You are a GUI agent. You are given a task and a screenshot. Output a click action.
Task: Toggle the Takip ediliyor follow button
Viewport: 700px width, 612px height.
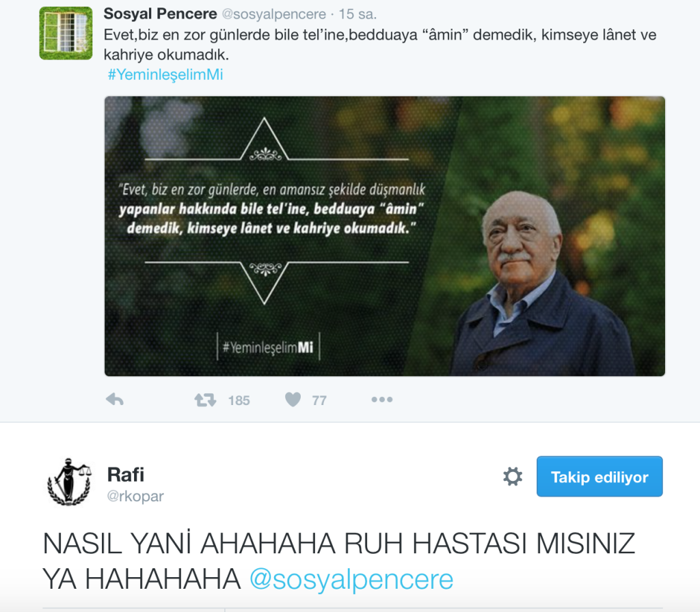click(600, 476)
